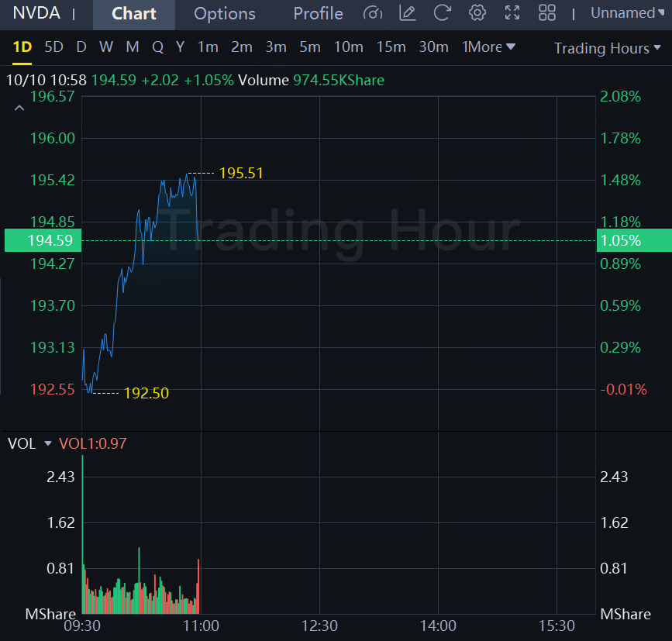
Task: Open the indicator gauge icon
Action: coord(372,13)
